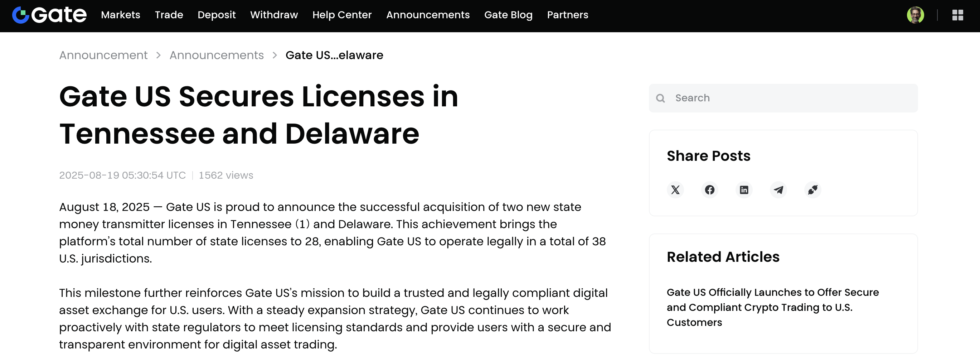Select the Gate US...elaware breadcrumb

[x=334, y=55]
